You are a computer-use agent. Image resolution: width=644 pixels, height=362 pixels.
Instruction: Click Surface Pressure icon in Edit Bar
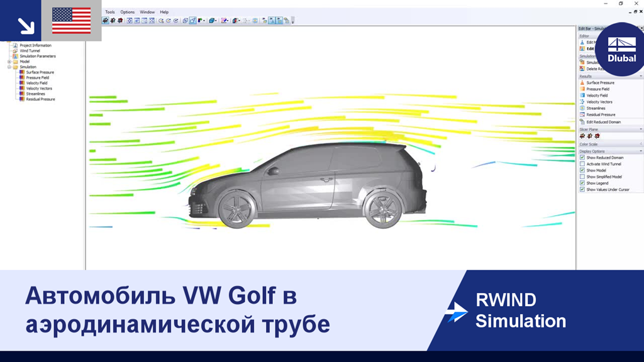tap(582, 82)
